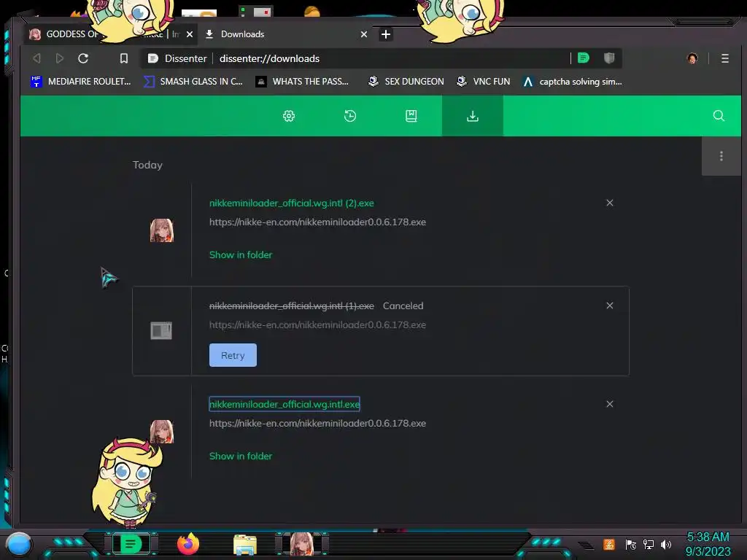747x560 pixels.
Task: Open a new tab with plus button
Action: (x=386, y=34)
